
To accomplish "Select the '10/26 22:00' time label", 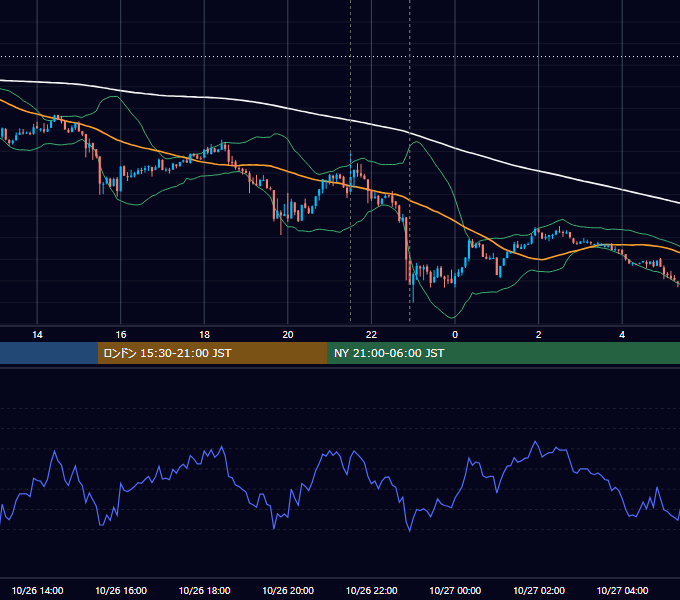I will (372, 590).
